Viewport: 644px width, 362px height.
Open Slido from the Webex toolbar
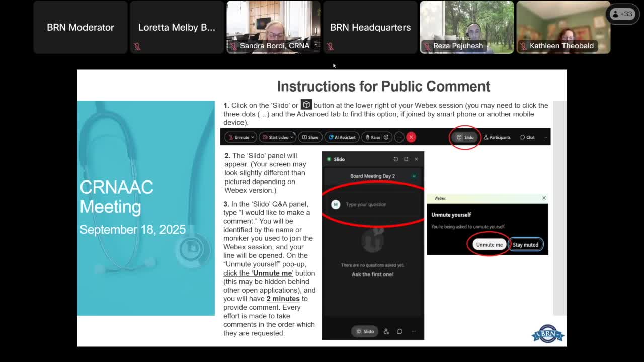(x=465, y=137)
